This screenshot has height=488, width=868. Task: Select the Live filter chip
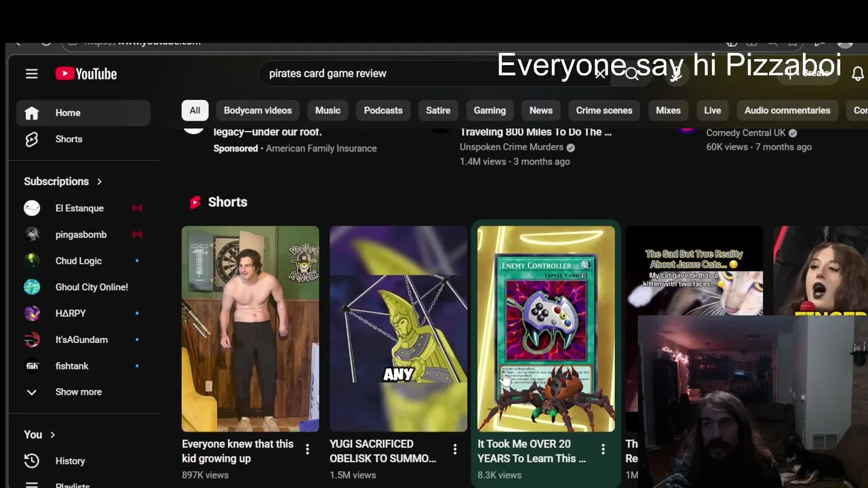[712, 110]
